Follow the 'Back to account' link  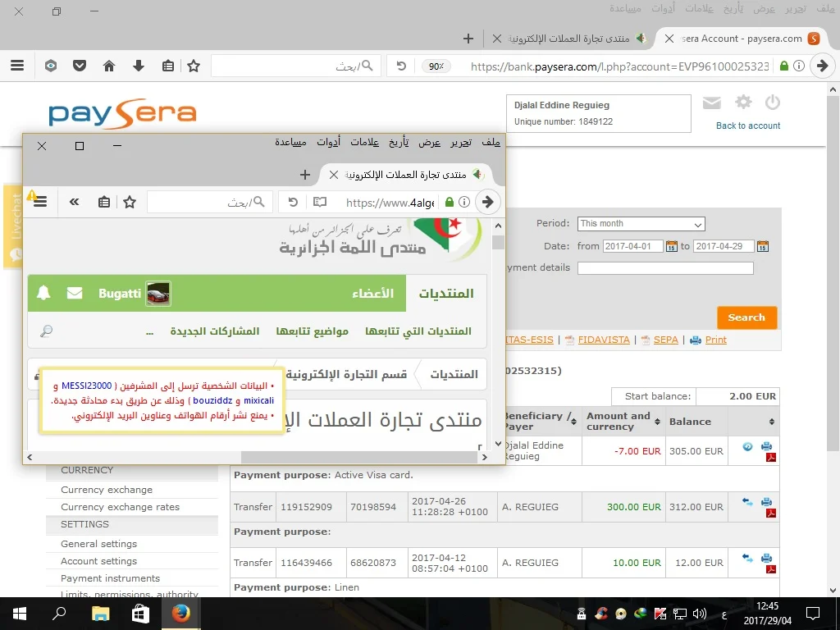tap(747, 126)
